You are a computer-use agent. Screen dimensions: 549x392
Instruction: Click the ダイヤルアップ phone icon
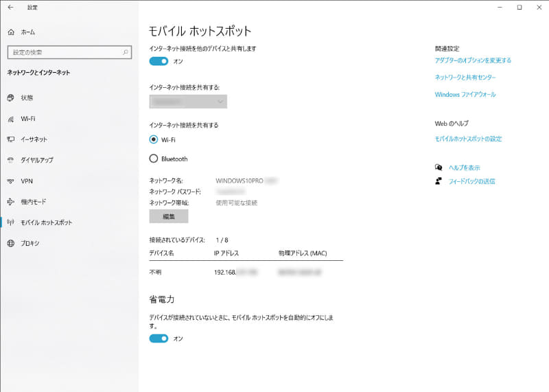[11, 160]
